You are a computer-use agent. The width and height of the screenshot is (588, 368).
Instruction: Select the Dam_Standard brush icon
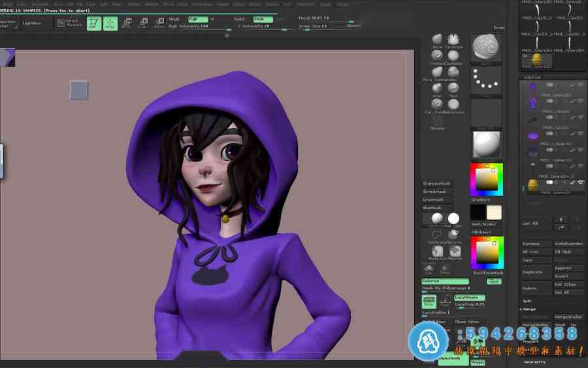(x=437, y=104)
